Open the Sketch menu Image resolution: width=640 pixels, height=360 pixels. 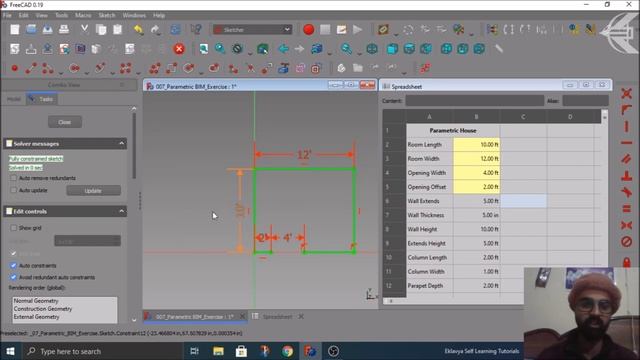[x=107, y=15]
